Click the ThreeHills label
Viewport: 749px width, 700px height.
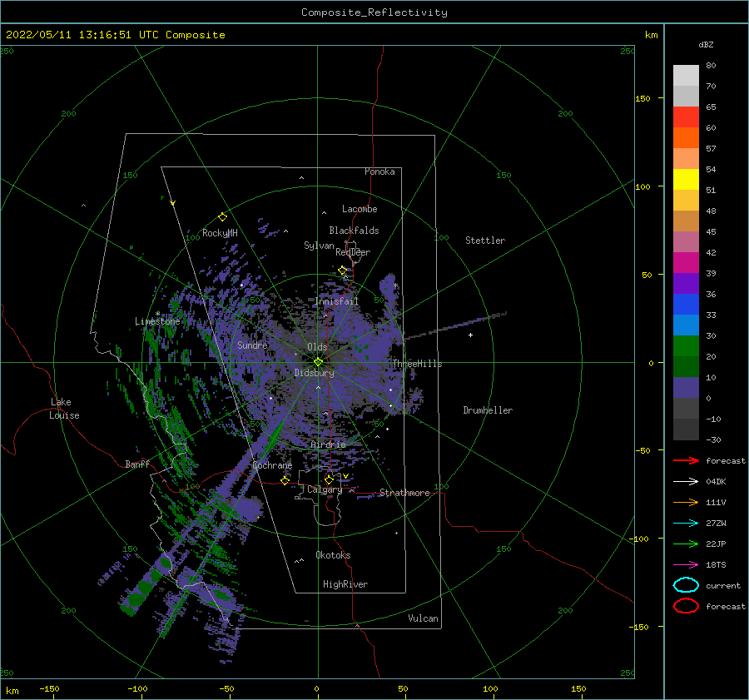pyautogui.click(x=417, y=364)
